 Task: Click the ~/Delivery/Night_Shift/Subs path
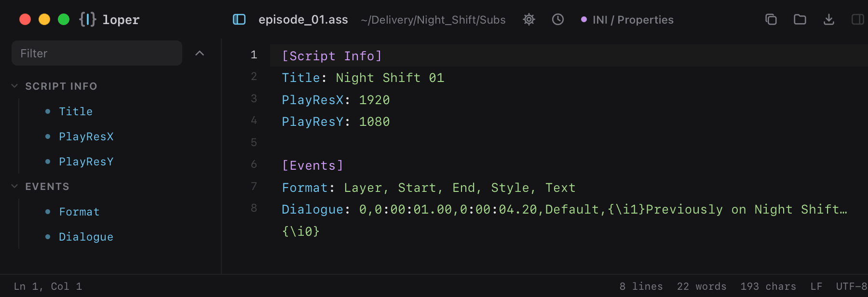(433, 20)
